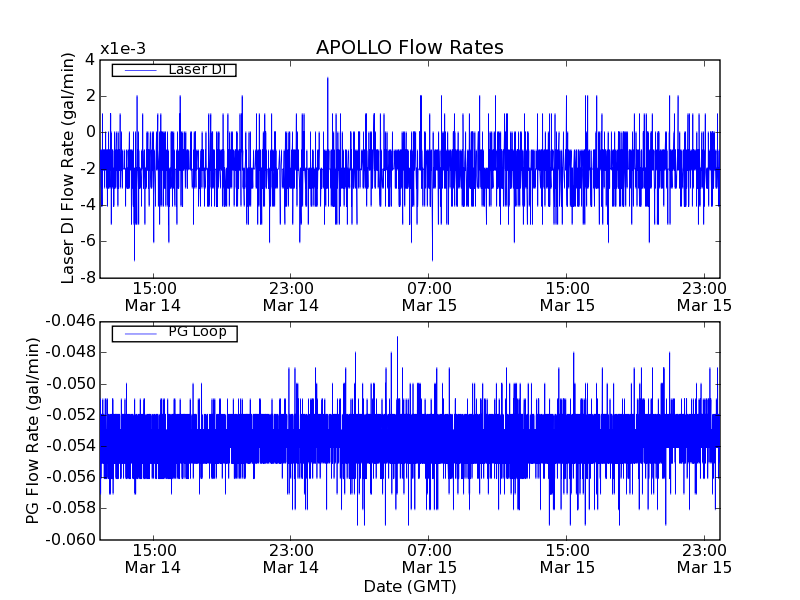Click the highest peak in the PG Loop plot
The width and height of the screenshot is (800, 600).
397,338
